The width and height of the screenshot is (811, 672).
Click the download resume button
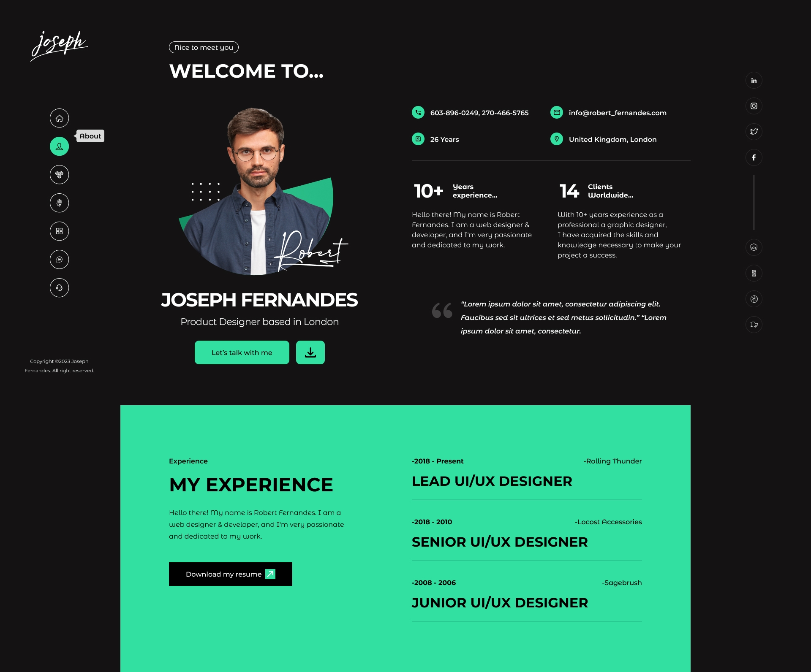click(230, 574)
